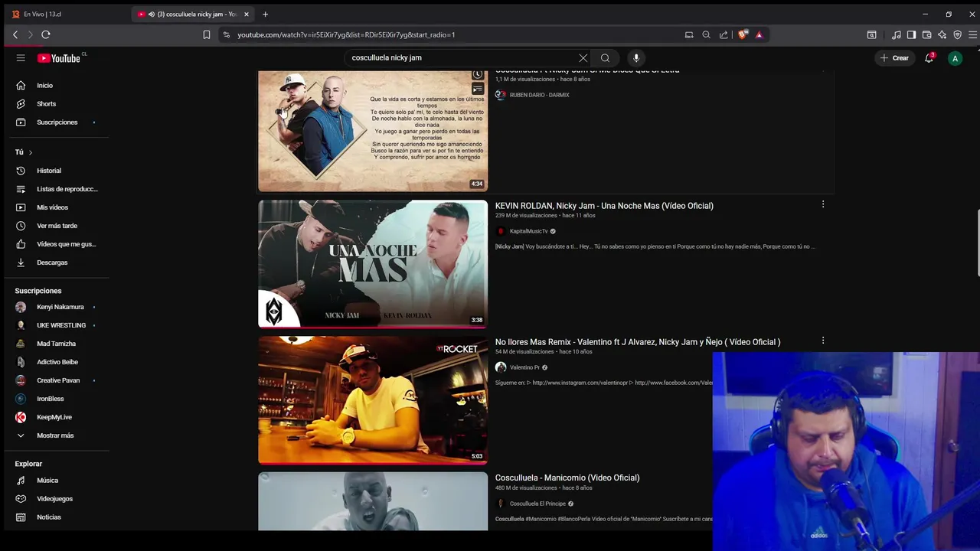Open Brave Rewards triangle icon
This screenshot has height=551, width=980.
click(759, 34)
